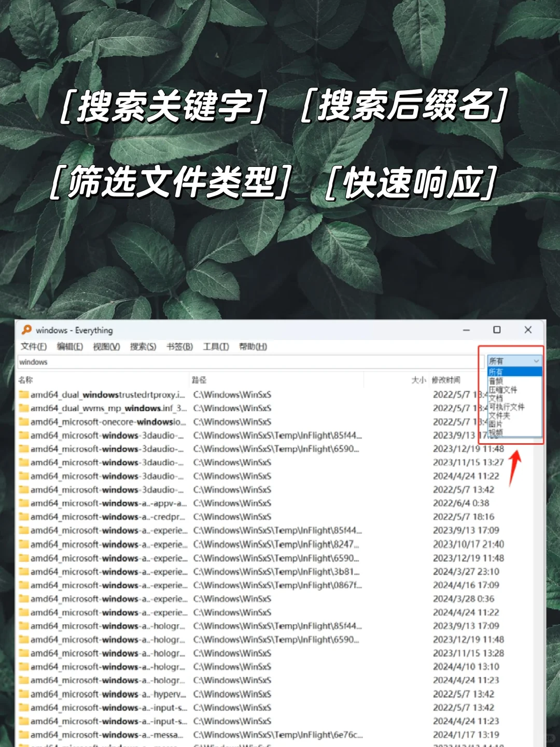Click folder icon next to amd64_dual_wvms_mp_windows.inf entry
This screenshot has height=747, width=560.
tap(24, 408)
